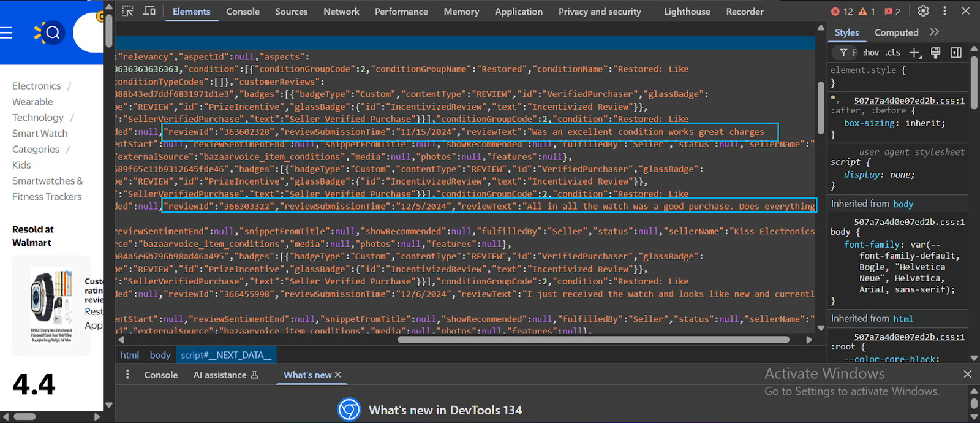
Task: Open the Sources tab
Action: click(291, 11)
